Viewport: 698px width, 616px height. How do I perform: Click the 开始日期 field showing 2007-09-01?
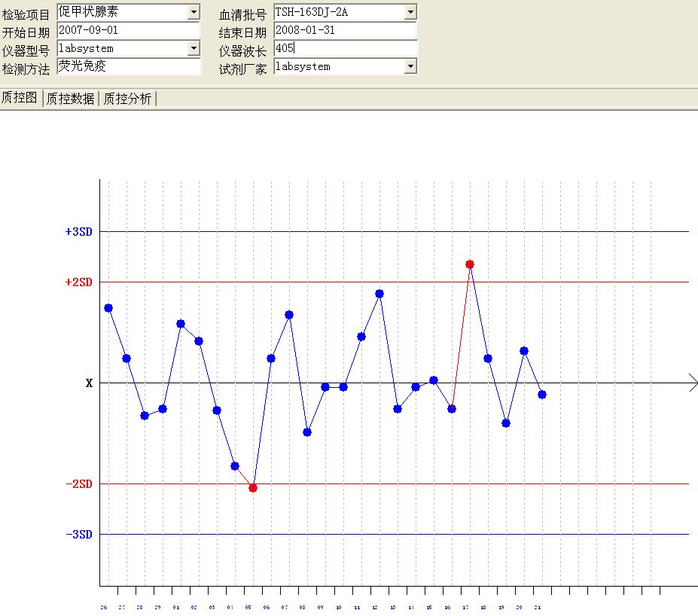pyautogui.click(x=126, y=30)
